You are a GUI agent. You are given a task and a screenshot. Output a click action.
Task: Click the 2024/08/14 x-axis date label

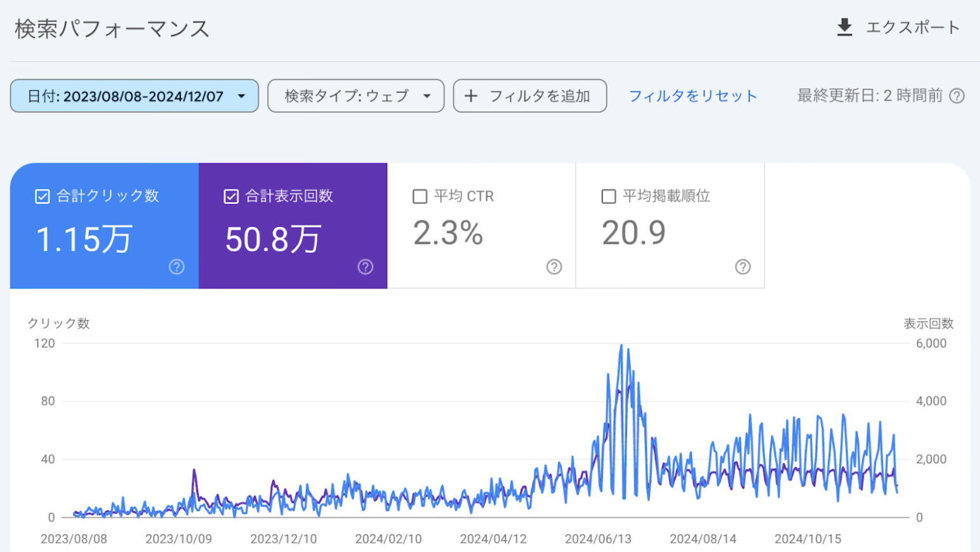coord(703,539)
